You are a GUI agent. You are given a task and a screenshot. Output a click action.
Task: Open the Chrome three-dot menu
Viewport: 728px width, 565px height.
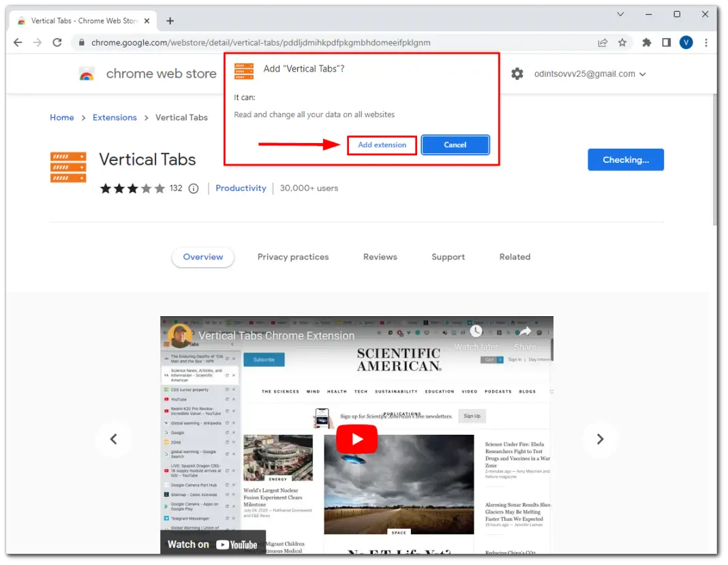click(707, 42)
